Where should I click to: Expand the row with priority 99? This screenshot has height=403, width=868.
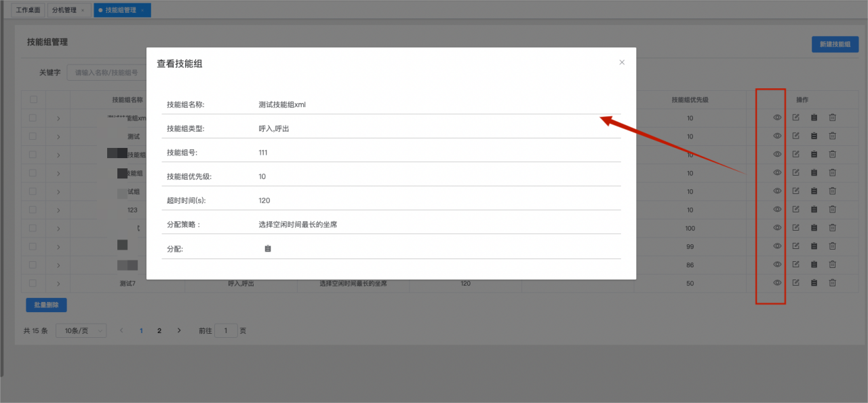tap(58, 246)
